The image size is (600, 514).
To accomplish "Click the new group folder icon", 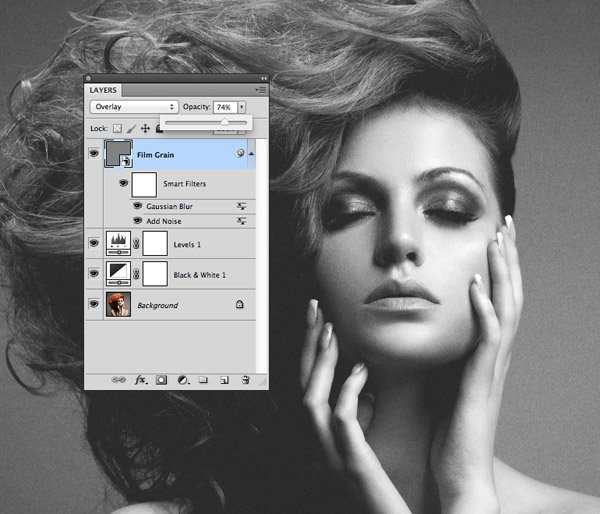I will (x=203, y=381).
